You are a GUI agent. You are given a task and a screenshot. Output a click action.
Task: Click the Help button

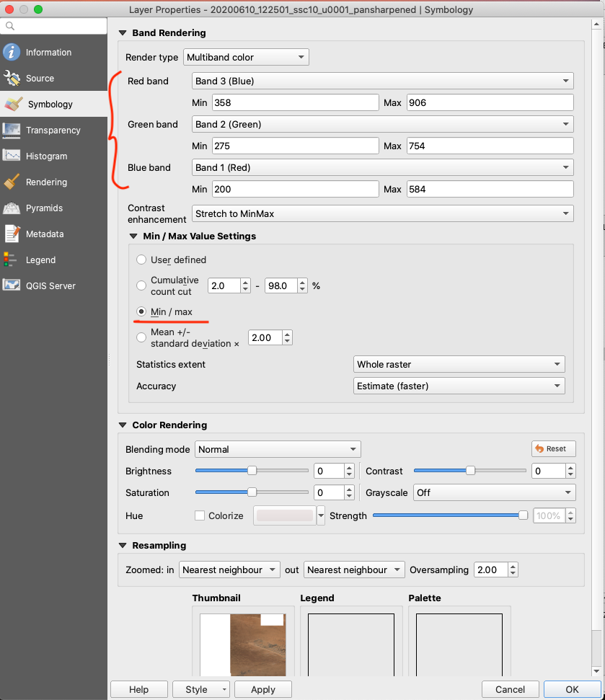(139, 689)
